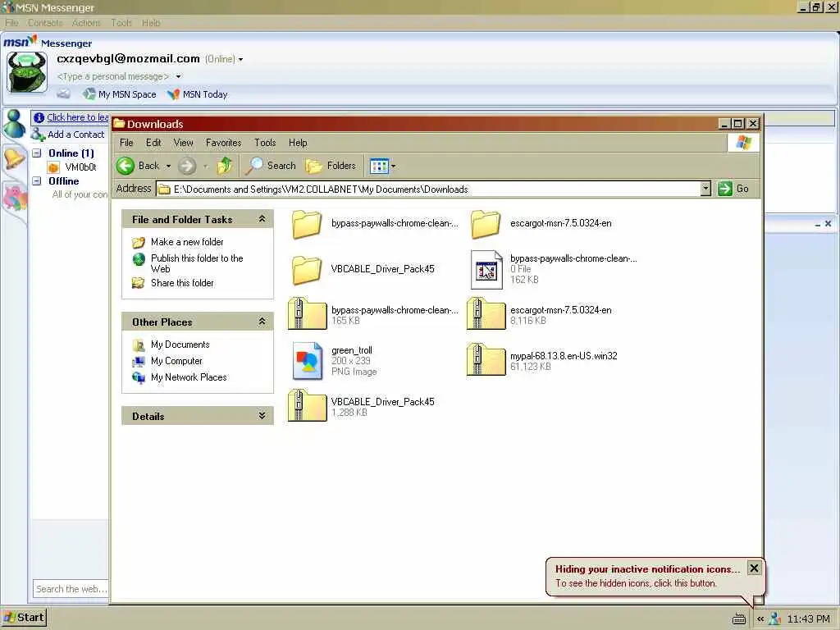The image size is (840, 630).
Task: Open the Edit menu in Downloads window
Action: click(x=153, y=143)
